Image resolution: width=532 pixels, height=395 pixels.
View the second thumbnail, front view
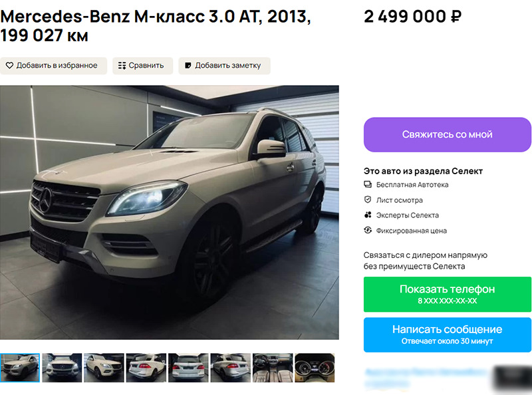(x=62, y=368)
